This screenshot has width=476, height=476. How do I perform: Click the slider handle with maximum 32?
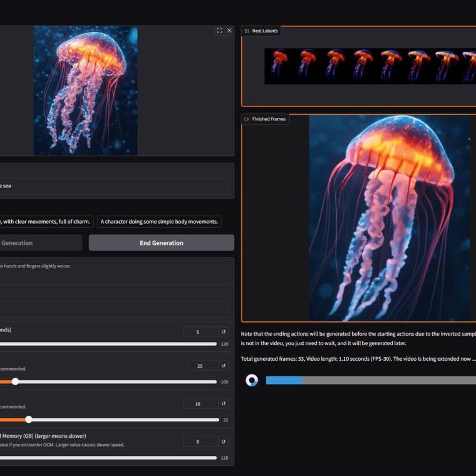tap(28, 420)
